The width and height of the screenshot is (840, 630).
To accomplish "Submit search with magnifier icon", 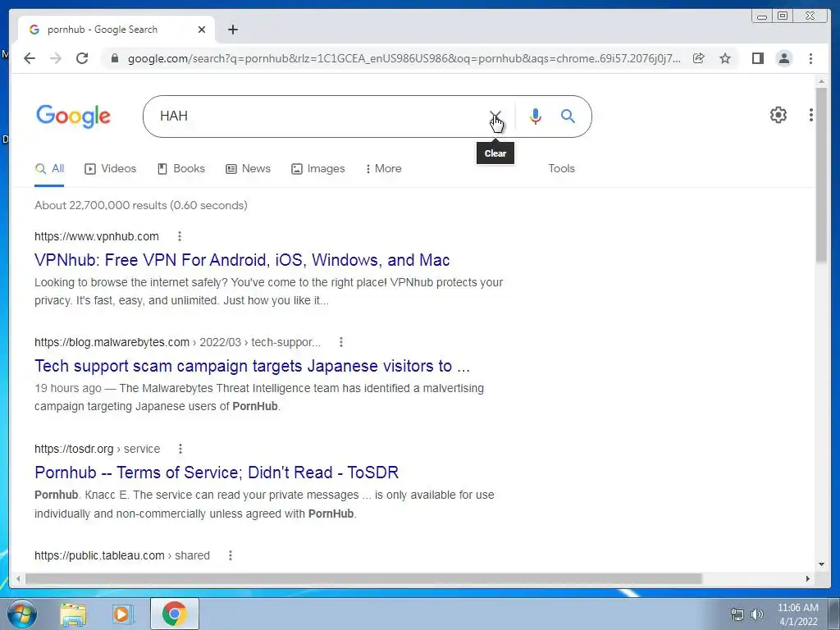I will coord(568,116).
